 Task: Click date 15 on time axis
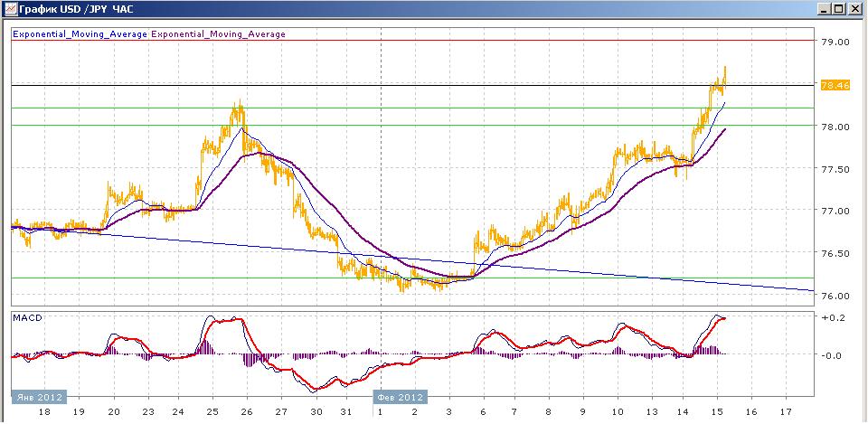click(717, 412)
